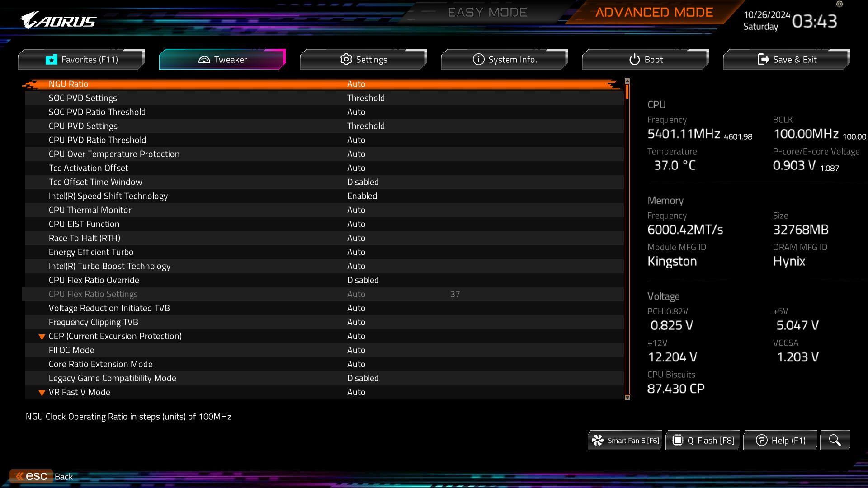
Task: Switch to Easy Mode
Action: [487, 12]
